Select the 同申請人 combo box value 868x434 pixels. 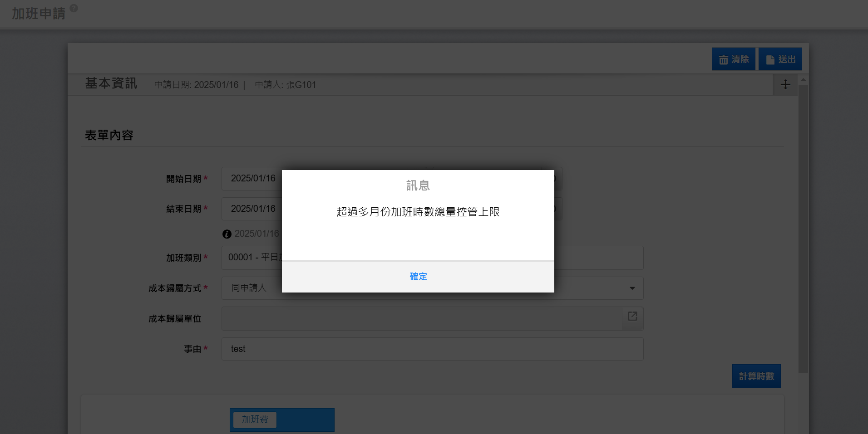tap(249, 288)
